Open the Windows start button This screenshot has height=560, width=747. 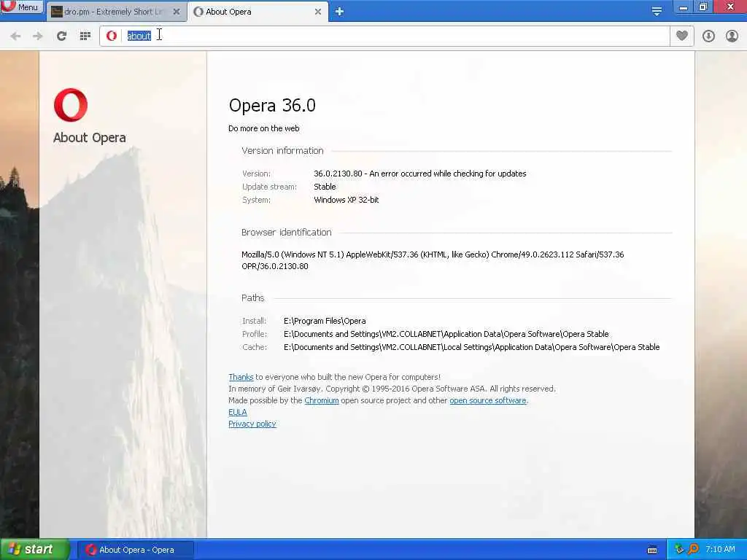coord(34,550)
